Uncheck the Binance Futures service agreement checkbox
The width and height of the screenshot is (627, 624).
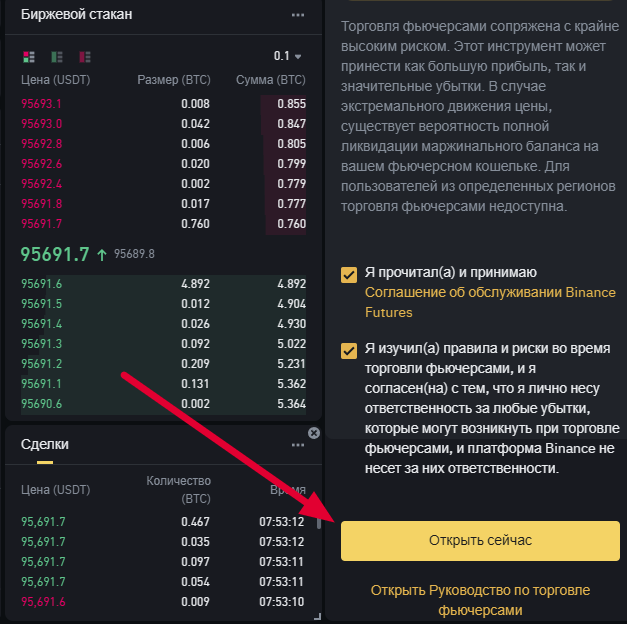coord(349,275)
